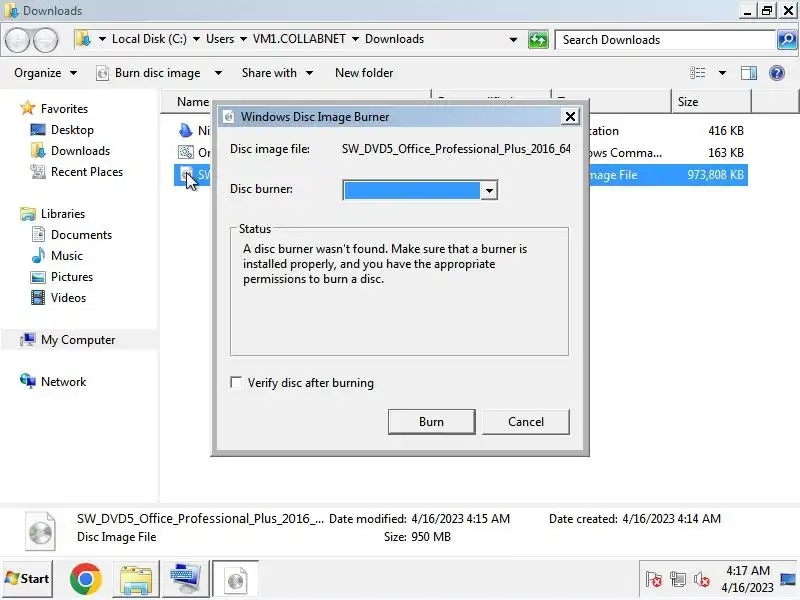Click the Music note library icon
Screen dimensions: 800x600
(x=38, y=256)
